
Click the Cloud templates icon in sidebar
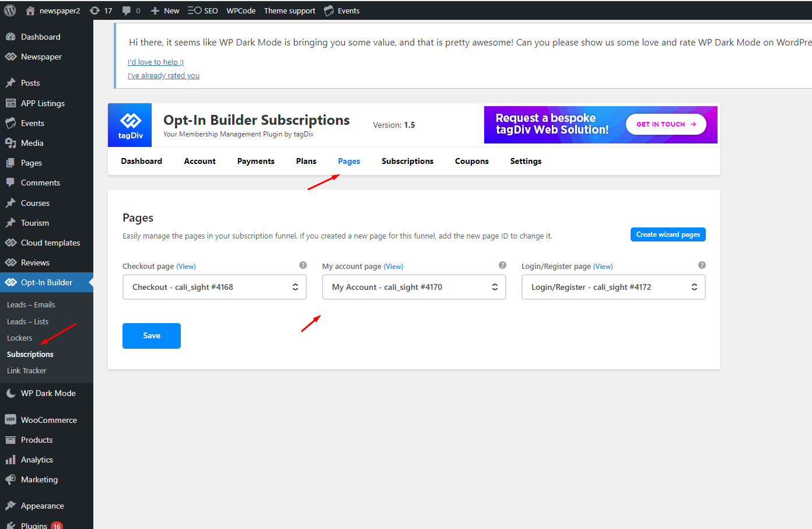[10, 243]
